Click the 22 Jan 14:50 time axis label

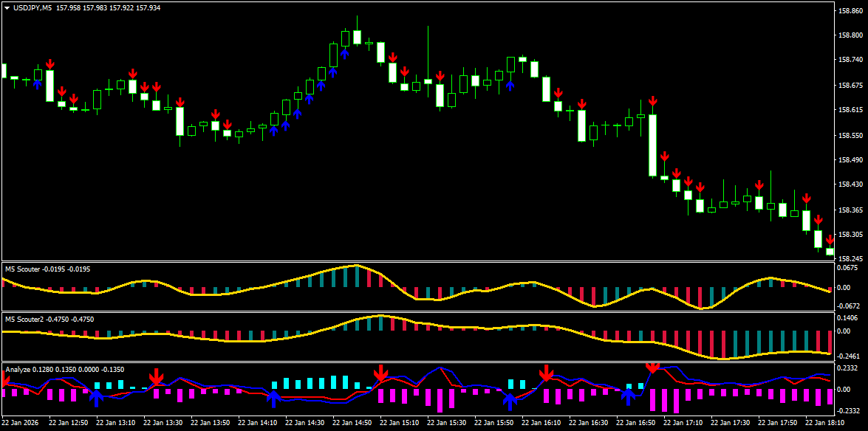(x=352, y=423)
